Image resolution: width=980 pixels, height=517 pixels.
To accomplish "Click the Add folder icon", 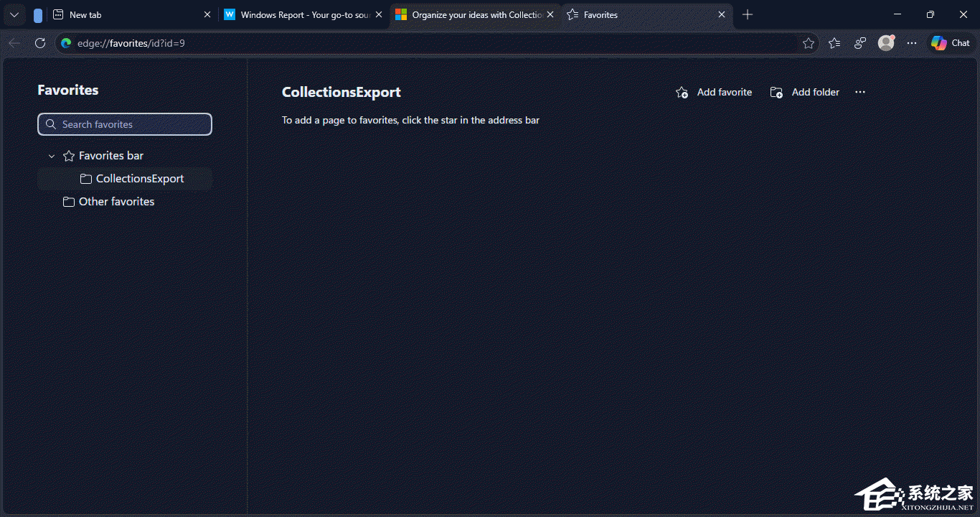I will pos(776,92).
